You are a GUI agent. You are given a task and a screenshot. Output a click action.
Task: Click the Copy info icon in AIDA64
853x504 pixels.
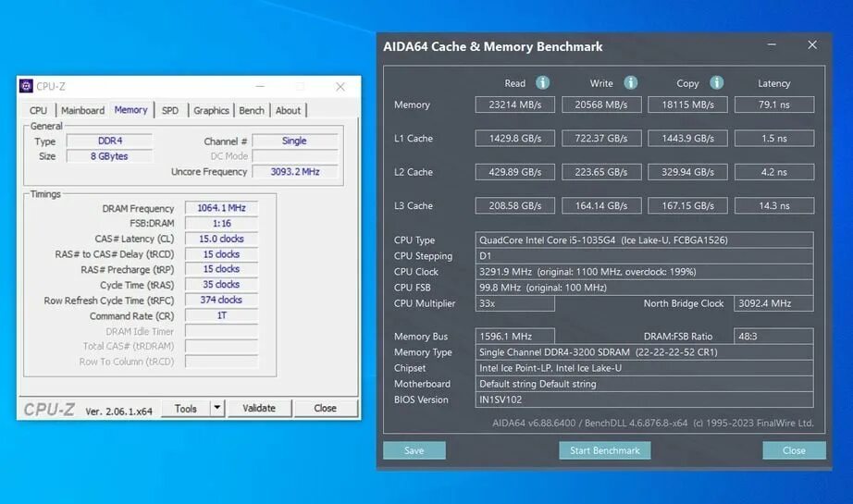click(716, 82)
